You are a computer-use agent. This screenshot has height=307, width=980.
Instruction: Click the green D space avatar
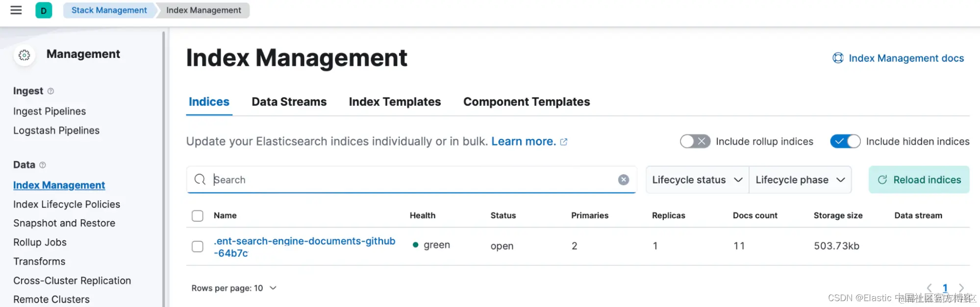point(44,10)
